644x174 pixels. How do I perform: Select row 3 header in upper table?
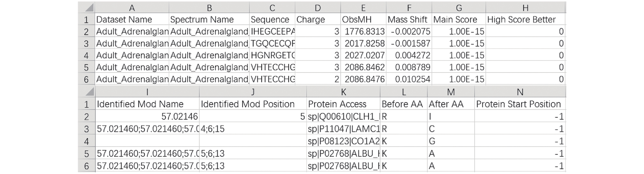pos(86,43)
